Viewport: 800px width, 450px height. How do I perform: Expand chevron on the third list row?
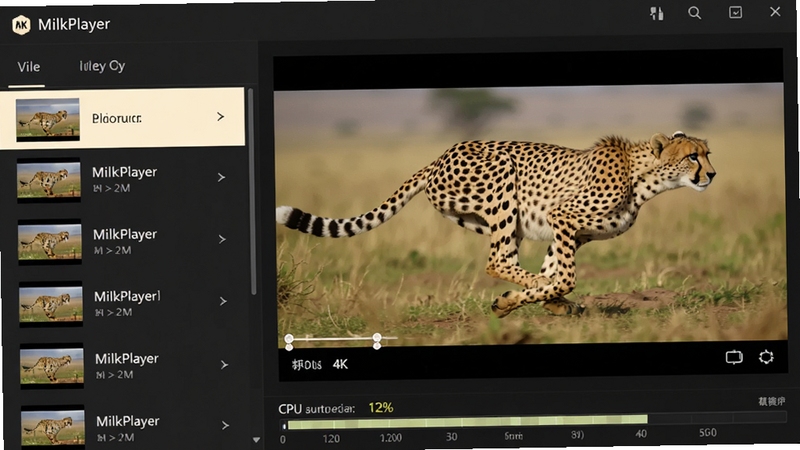[222, 239]
